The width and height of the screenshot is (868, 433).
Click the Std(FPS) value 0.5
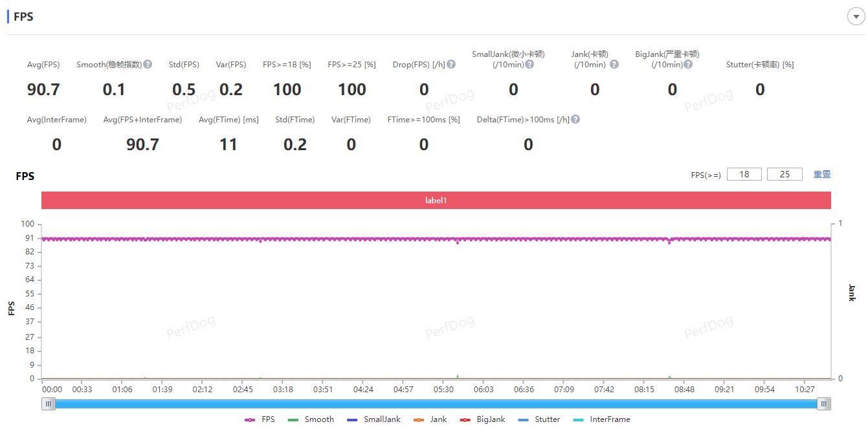click(x=184, y=90)
